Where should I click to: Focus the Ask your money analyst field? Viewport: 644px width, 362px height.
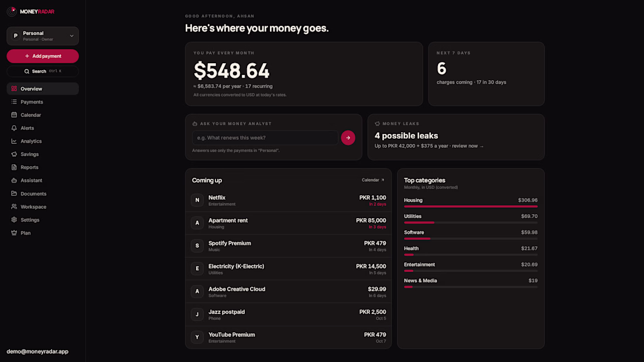click(265, 138)
